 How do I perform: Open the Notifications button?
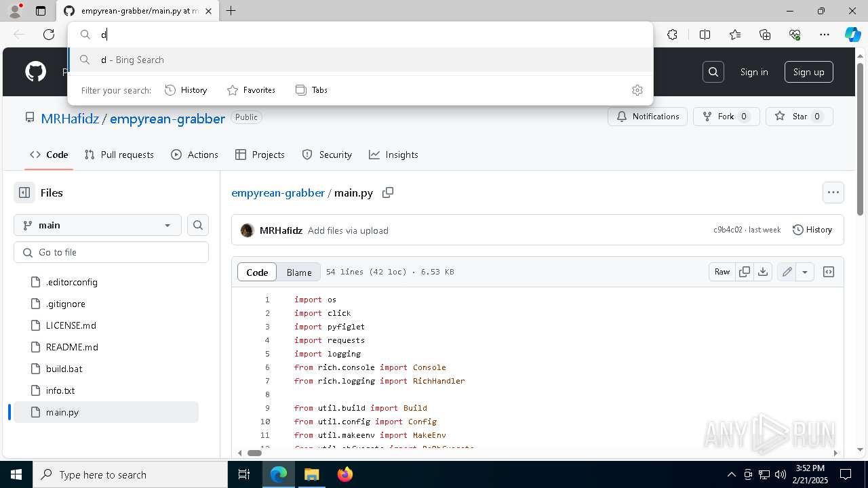coord(648,117)
